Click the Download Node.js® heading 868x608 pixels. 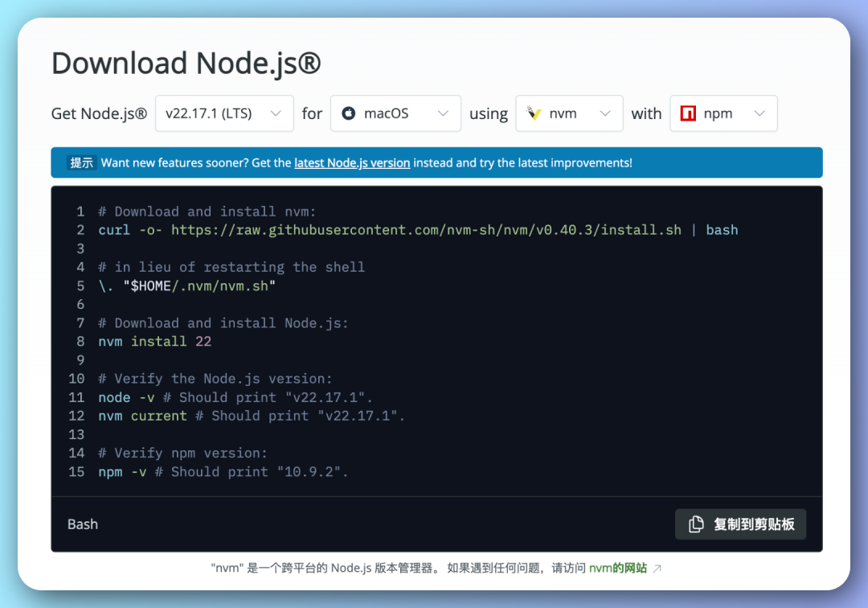coord(186,63)
